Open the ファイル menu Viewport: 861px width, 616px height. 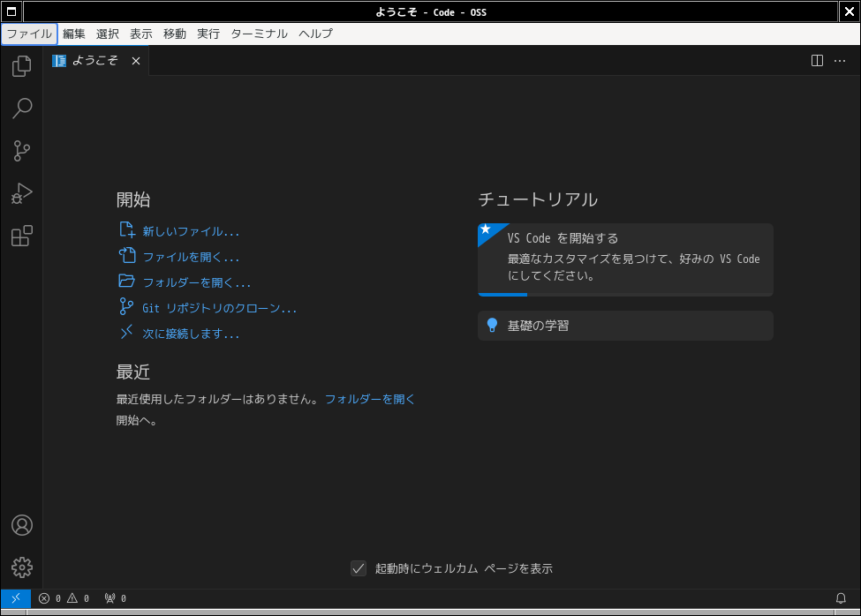click(29, 34)
